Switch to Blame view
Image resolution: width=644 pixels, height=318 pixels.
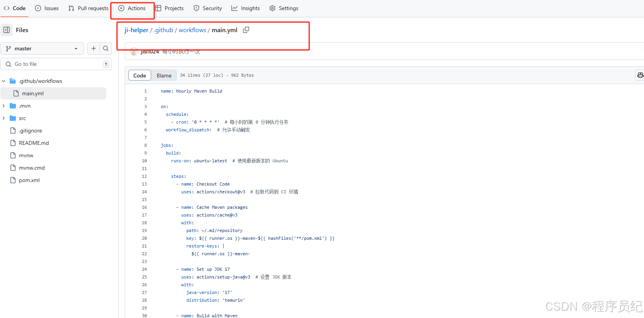[164, 76]
